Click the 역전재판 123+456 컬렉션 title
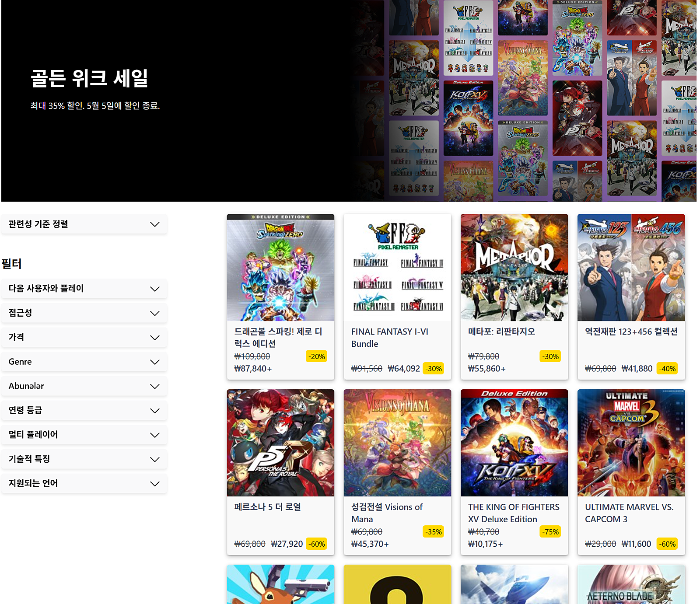The width and height of the screenshot is (700, 604). (x=631, y=332)
